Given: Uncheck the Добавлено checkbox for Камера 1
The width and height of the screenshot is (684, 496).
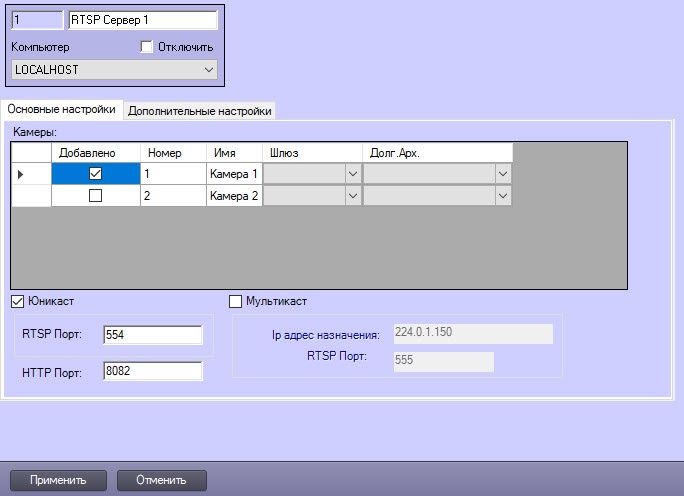Looking at the screenshot, I should 95,174.
